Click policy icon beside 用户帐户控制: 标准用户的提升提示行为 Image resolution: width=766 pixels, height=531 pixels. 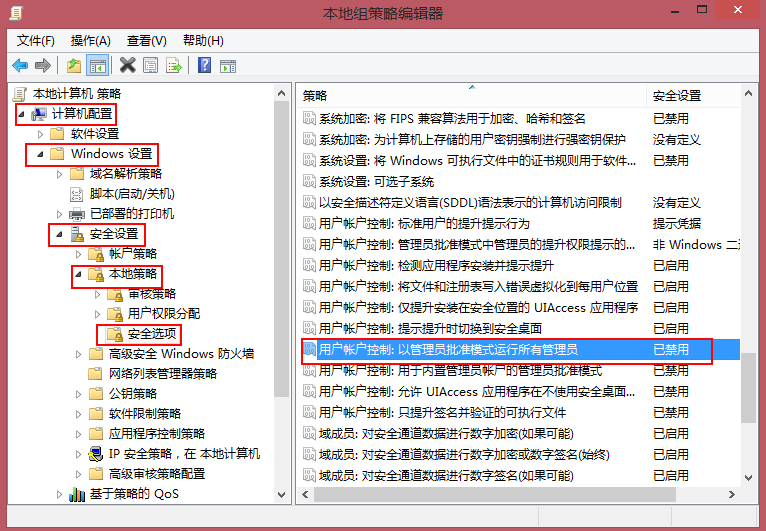coord(309,223)
